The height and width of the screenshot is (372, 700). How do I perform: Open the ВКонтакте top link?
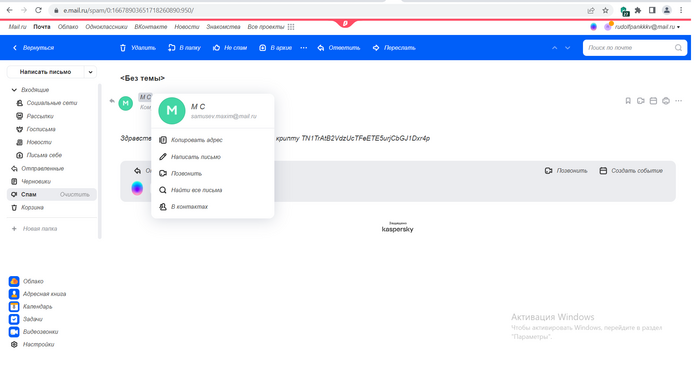tap(151, 27)
